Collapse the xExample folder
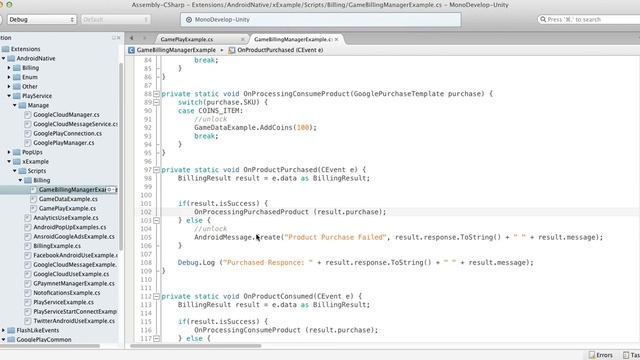 tap(9, 162)
